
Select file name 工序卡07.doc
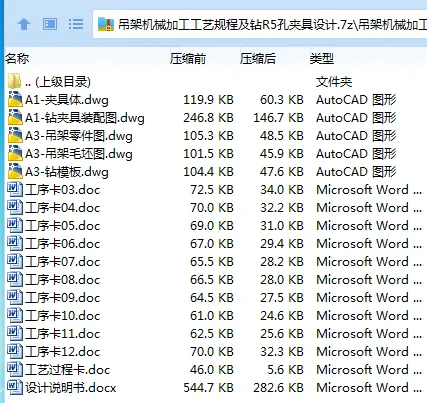[x=62, y=262]
